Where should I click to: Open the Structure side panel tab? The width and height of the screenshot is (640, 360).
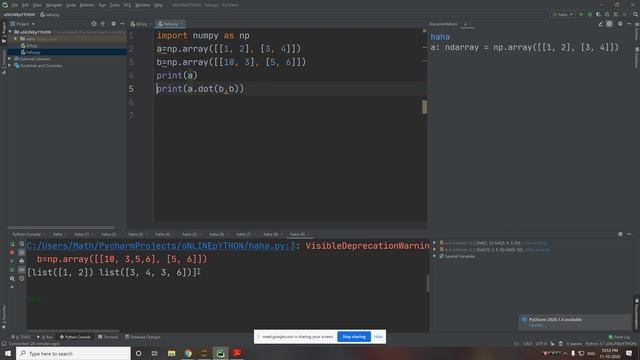[4, 62]
